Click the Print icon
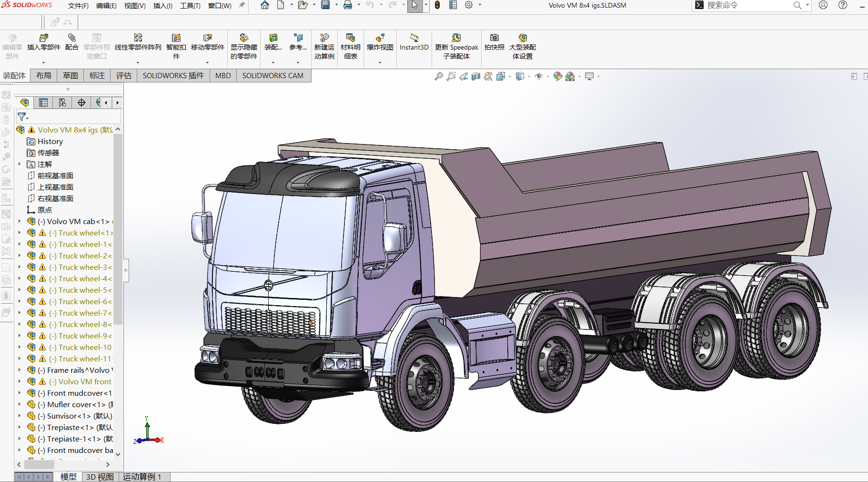Image resolution: width=868 pixels, height=482 pixels. tap(348, 5)
